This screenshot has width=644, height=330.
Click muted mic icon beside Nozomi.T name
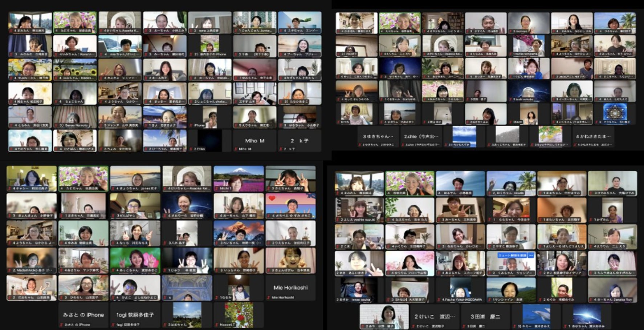coord(217,325)
